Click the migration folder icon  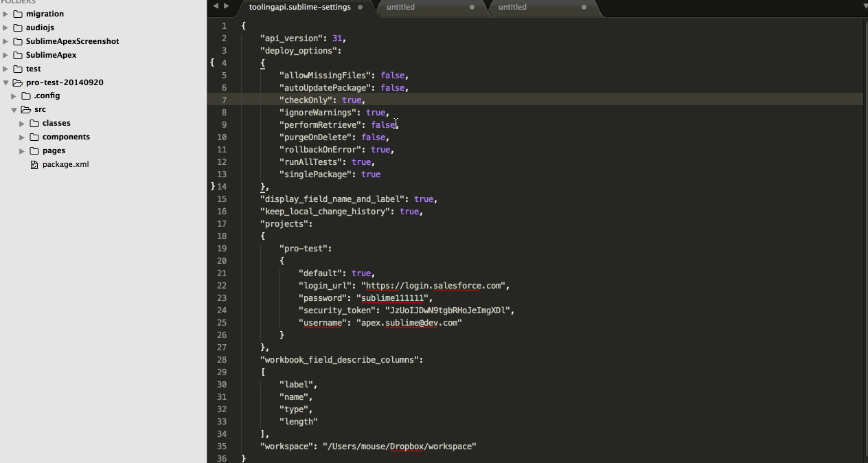pyautogui.click(x=17, y=14)
